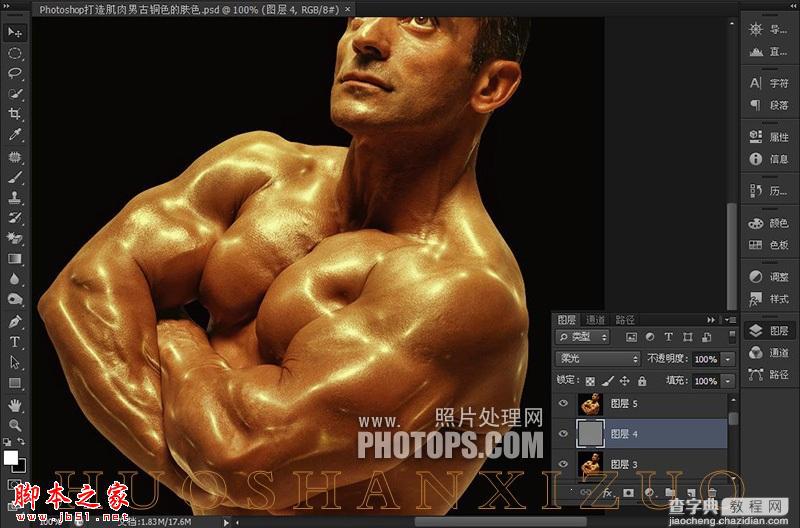Switch to the 路径 tab in the panel
The image size is (800, 528).
coord(624,320)
